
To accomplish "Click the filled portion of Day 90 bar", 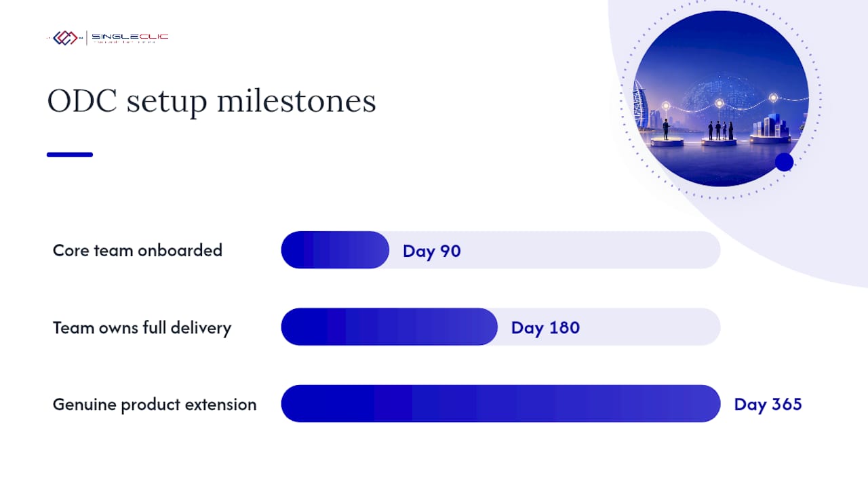I will [335, 250].
